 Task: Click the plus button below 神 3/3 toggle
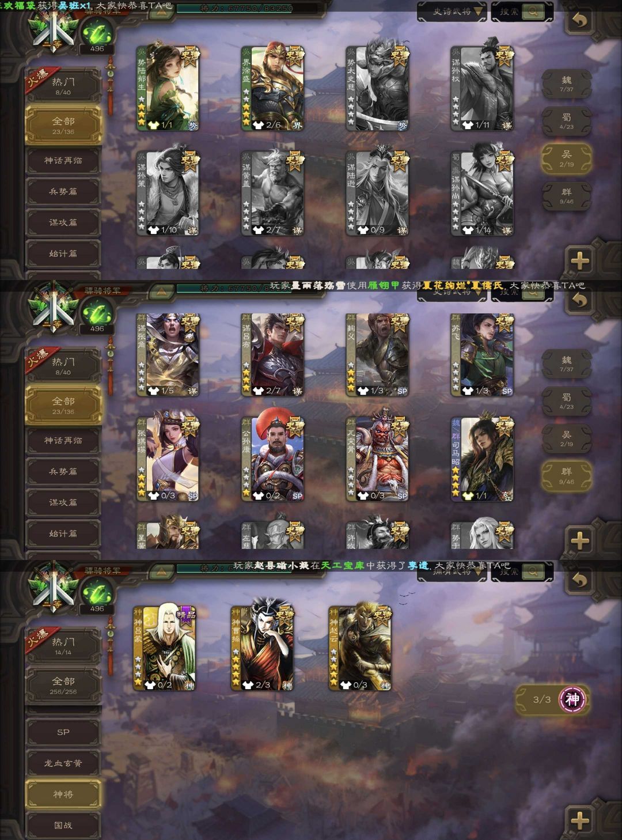point(580,820)
